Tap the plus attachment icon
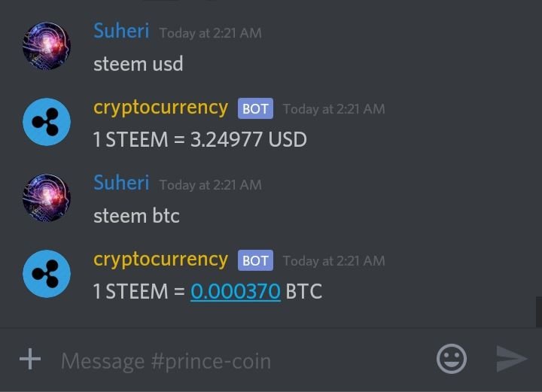The width and height of the screenshot is (542, 392). (x=30, y=359)
